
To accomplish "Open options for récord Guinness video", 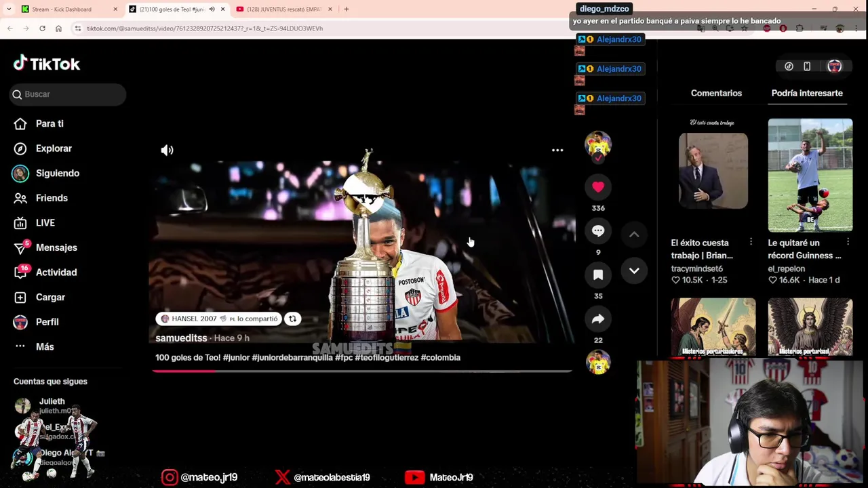I will click(848, 242).
